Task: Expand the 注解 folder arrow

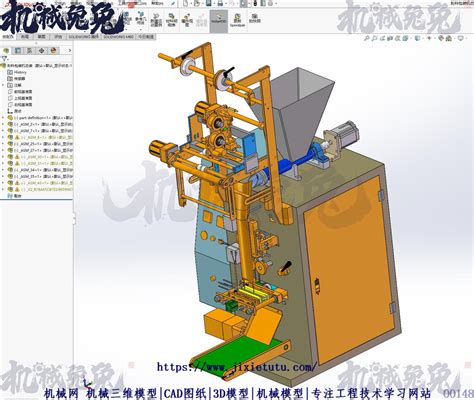Action: [3, 85]
